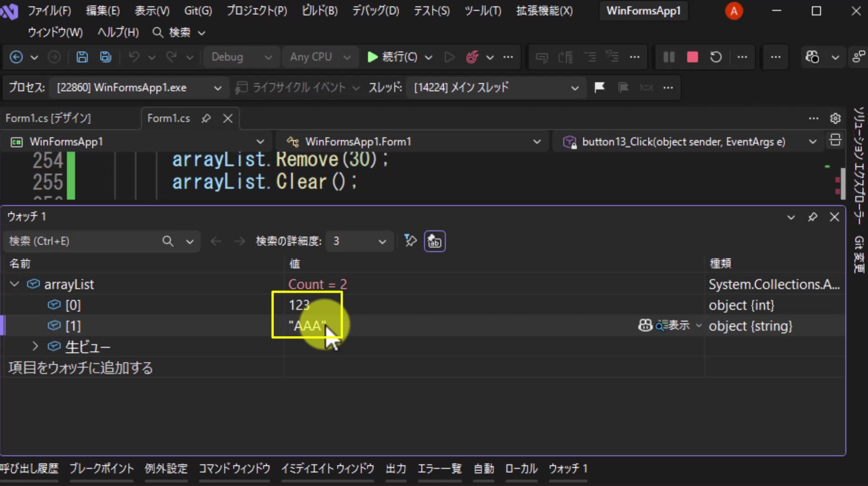Click the 表示 visualizer link on row [1]
This screenshot has height=486, width=868.
point(672,325)
